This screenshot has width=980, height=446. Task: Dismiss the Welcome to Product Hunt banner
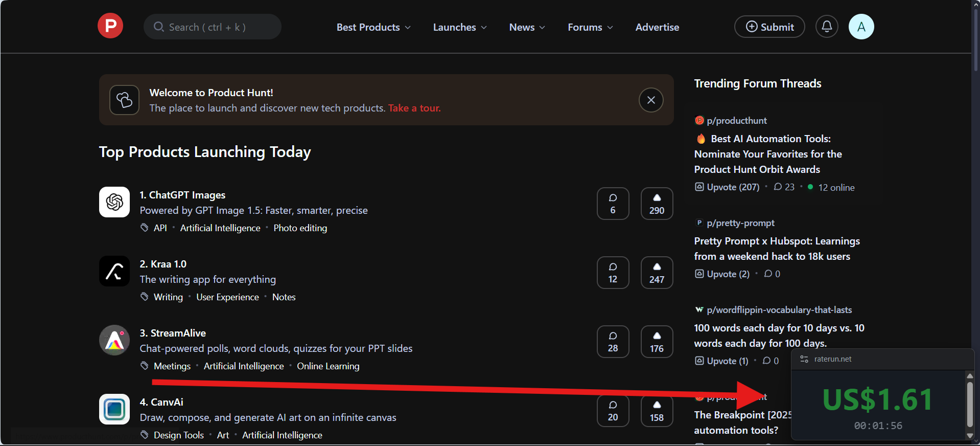651,100
